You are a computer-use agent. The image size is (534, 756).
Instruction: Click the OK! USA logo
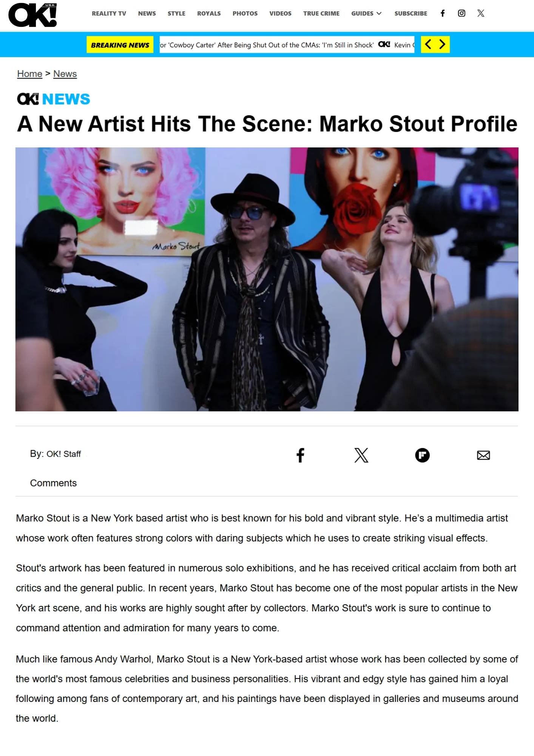(x=32, y=15)
